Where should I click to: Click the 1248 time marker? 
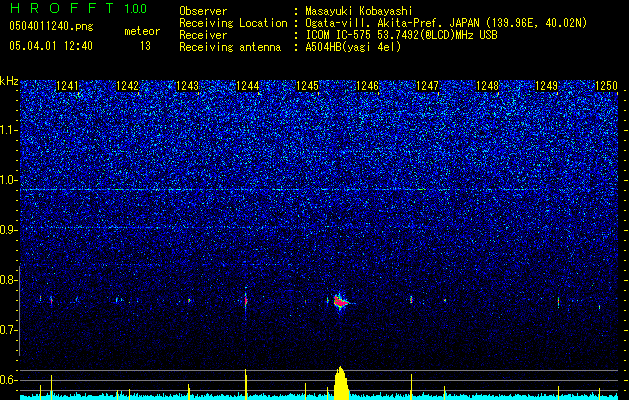pos(487,86)
